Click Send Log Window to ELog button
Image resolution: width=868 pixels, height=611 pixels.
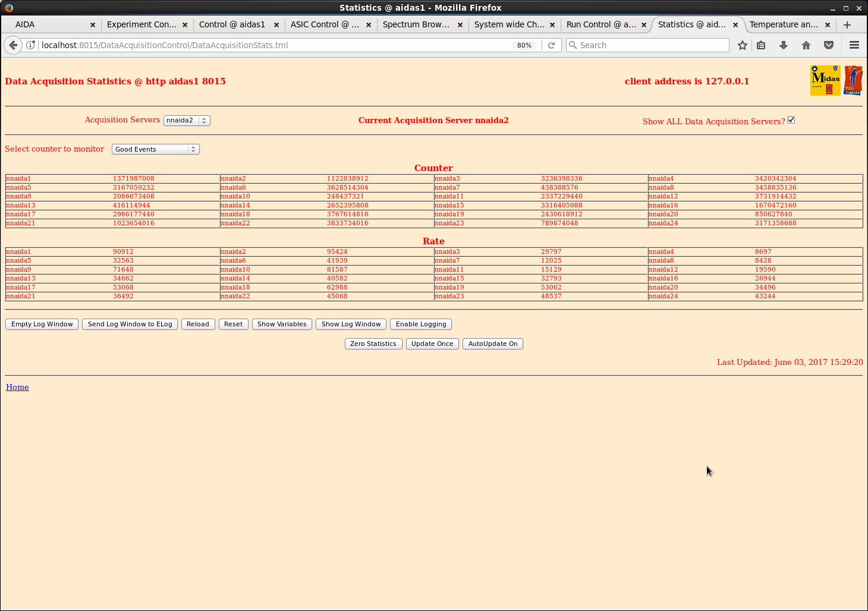130,324
